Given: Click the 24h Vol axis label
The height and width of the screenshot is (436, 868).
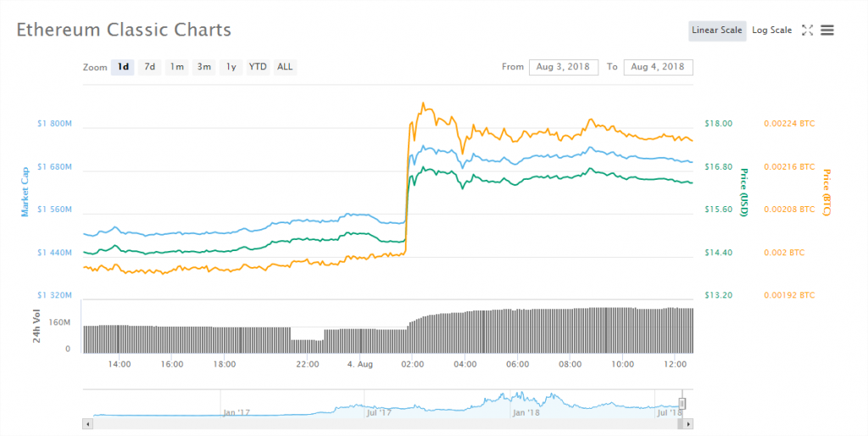Looking at the screenshot, I should (37, 327).
